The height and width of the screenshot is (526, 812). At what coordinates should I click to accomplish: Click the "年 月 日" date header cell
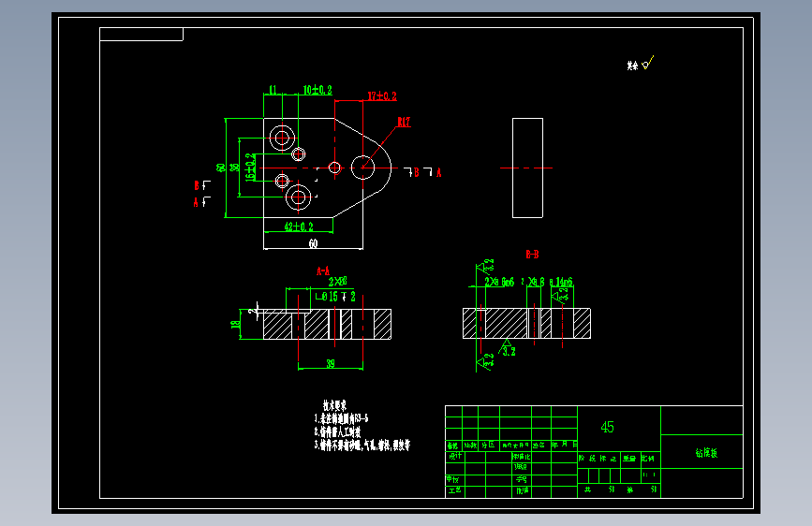[565, 445]
